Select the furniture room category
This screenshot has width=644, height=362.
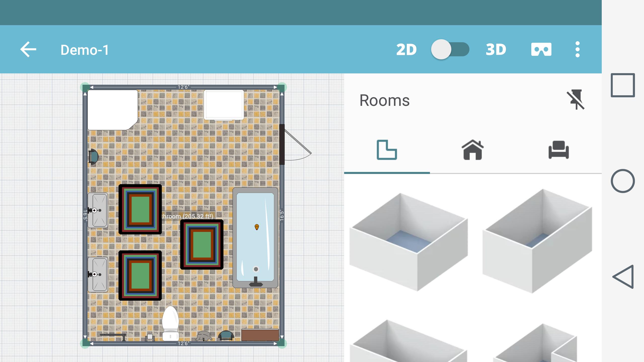(x=558, y=149)
